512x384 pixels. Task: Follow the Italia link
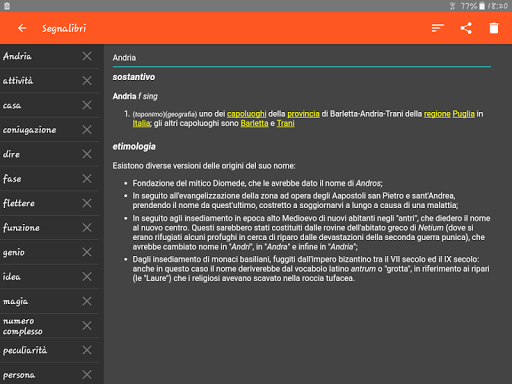tap(141, 123)
